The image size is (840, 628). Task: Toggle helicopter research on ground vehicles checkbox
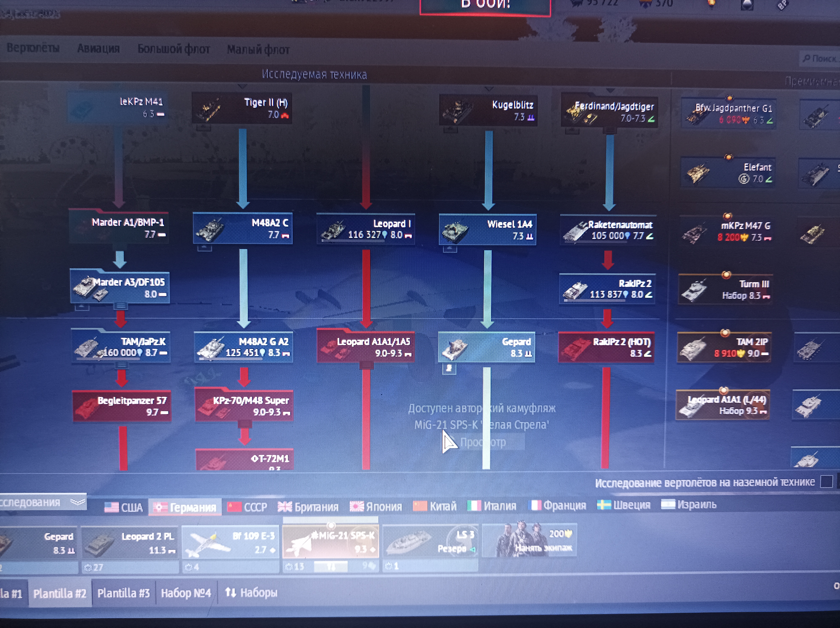pos(826,481)
